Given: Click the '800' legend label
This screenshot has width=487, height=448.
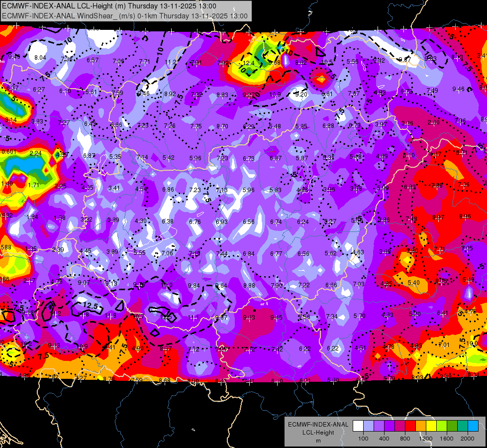Looking at the screenshot, I should click(405, 439).
